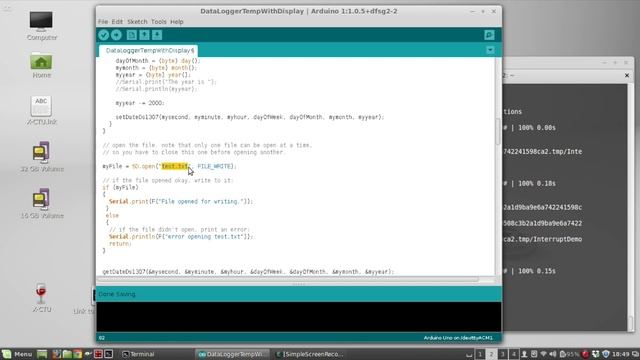Click the red launcher icon in taskbar

98,354
